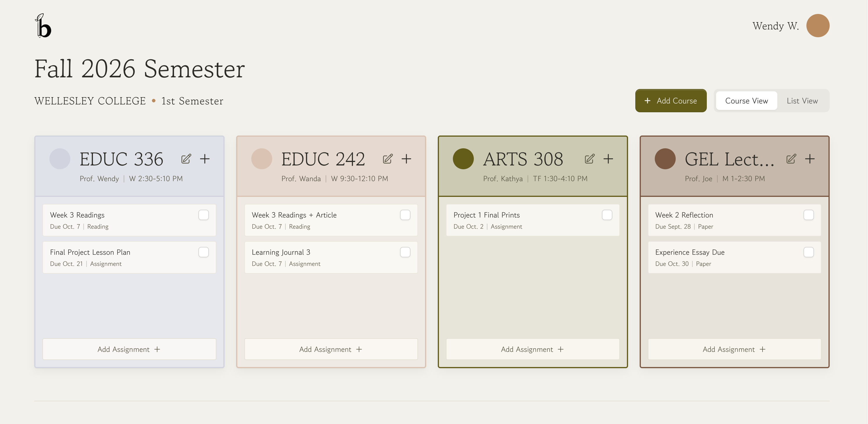This screenshot has height=424, width=868.
Task: Click Prof. Kathya instructor text
Action: 503,179
